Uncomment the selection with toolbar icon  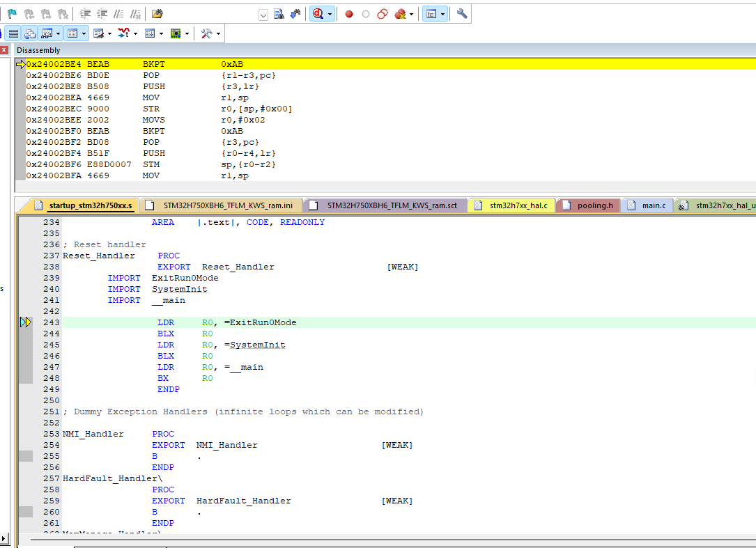click(135, 14)
